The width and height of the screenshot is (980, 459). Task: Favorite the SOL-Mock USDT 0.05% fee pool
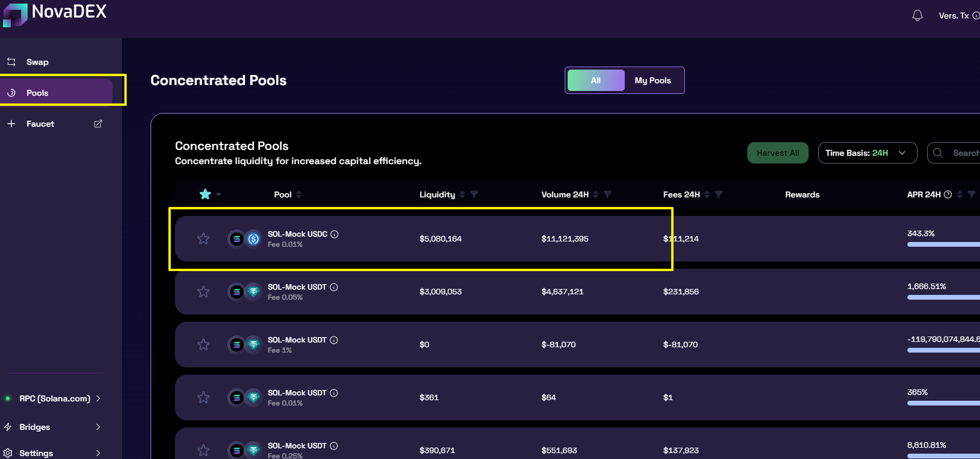[x=203, y=291]
